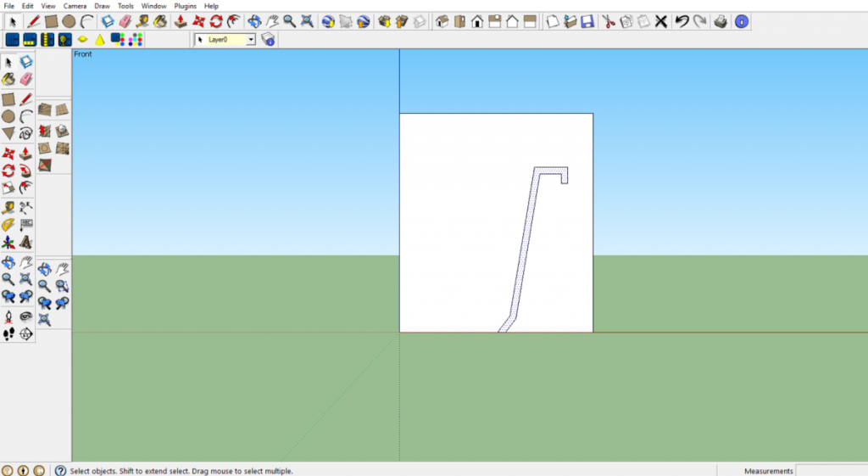Open the File menu
The height and width of the screenshot is (476, 868).
click(x=8, y=6)
